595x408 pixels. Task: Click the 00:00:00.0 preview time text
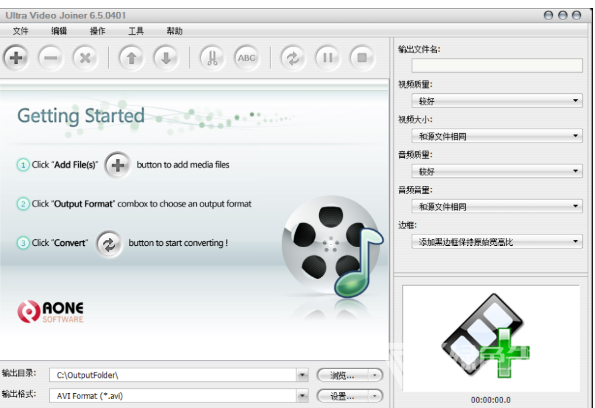[491, 400]
